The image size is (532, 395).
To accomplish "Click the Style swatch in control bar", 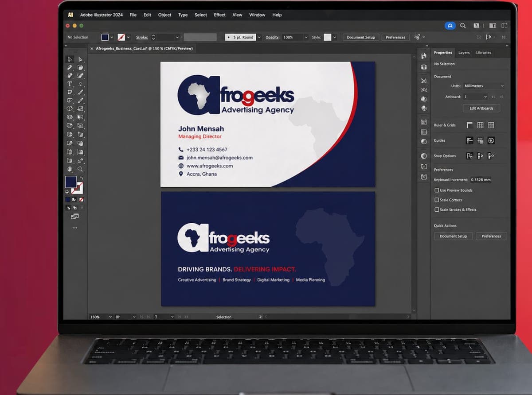I will pyautogui.click(x=328, y=37).
